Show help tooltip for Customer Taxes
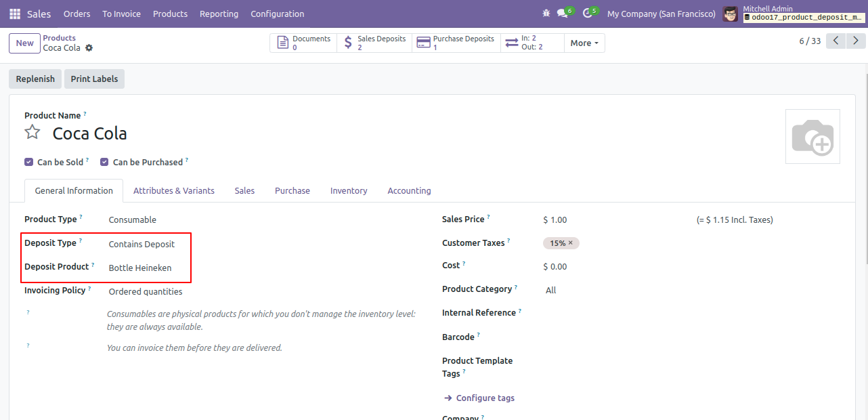Screen dimensions: 868x420 pos(508,241)
